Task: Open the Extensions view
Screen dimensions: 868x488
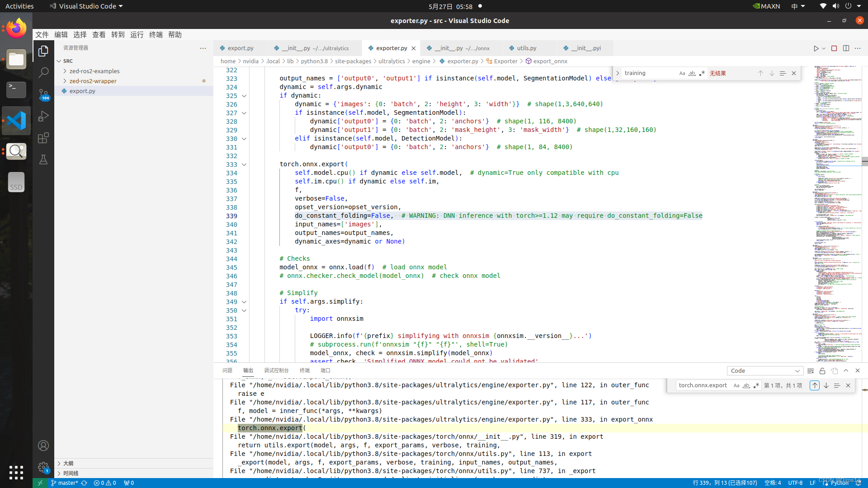Action: coord(43,138)
